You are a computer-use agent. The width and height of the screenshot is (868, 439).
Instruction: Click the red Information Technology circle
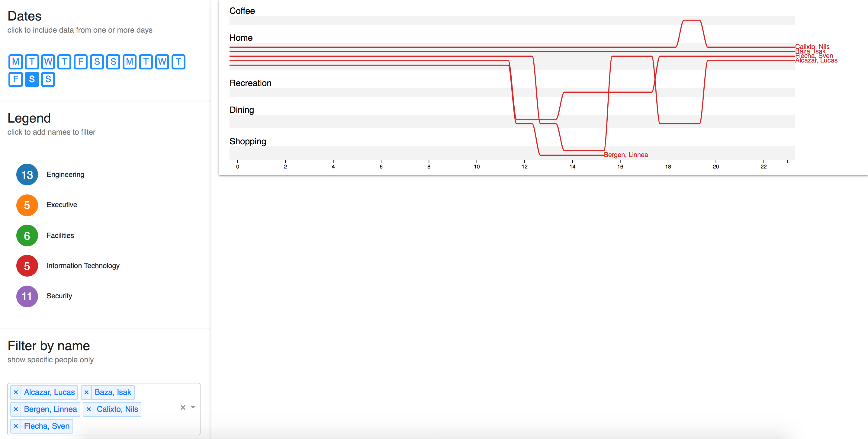27,266
